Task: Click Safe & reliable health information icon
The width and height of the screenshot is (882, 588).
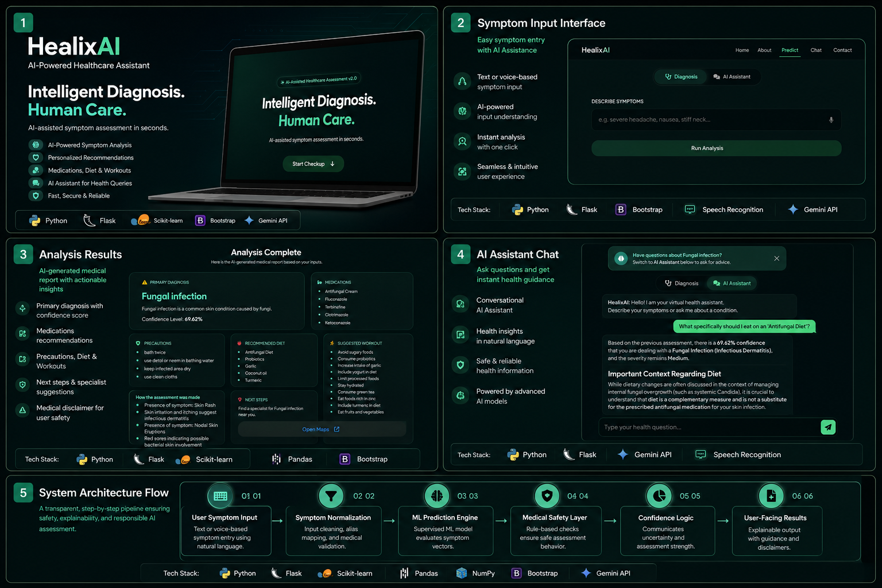Action: pos(461,365)
